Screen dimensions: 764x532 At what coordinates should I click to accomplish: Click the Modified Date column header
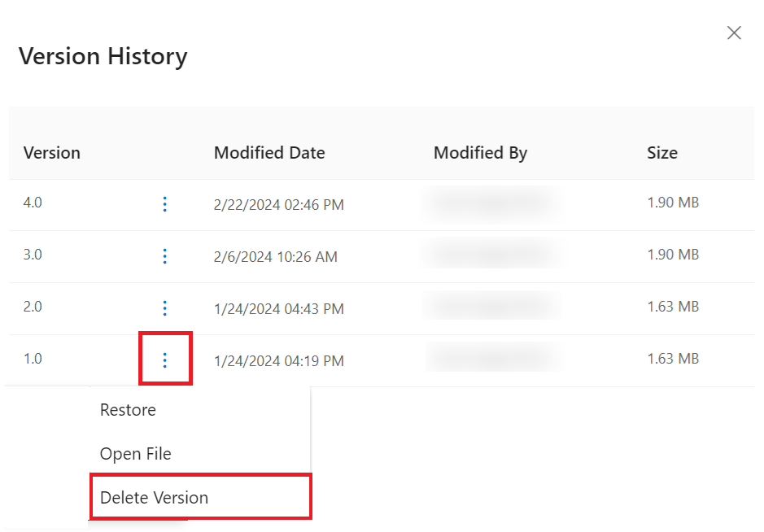269,153
